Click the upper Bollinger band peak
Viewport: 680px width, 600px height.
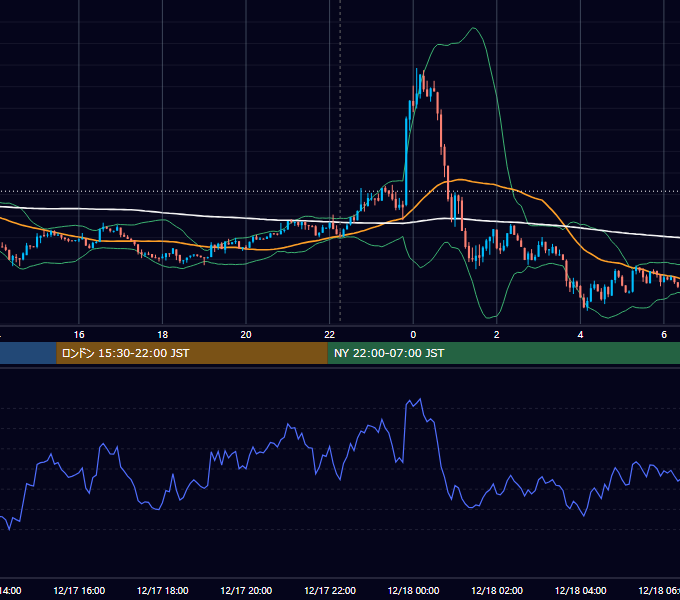[x=474, y=28]
